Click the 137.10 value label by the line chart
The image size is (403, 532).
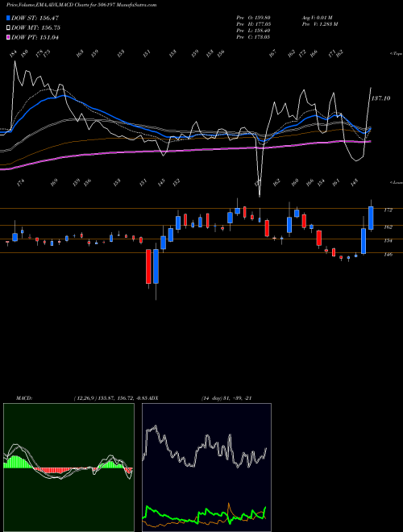[x=381, y=98]
